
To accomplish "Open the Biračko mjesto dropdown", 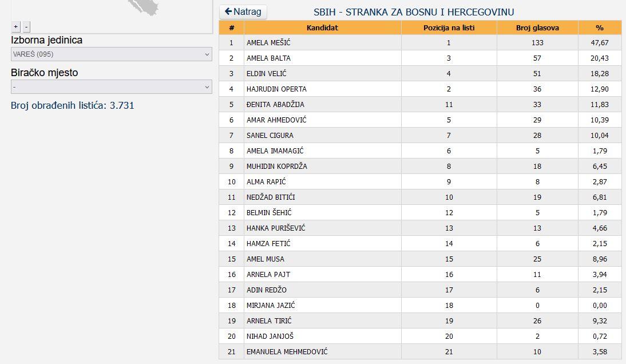I will tap(111, 87).
